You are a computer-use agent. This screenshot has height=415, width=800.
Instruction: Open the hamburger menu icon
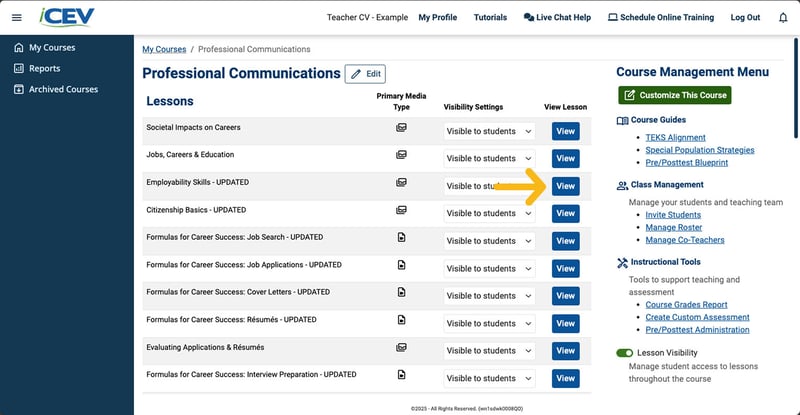pos(17,17)
